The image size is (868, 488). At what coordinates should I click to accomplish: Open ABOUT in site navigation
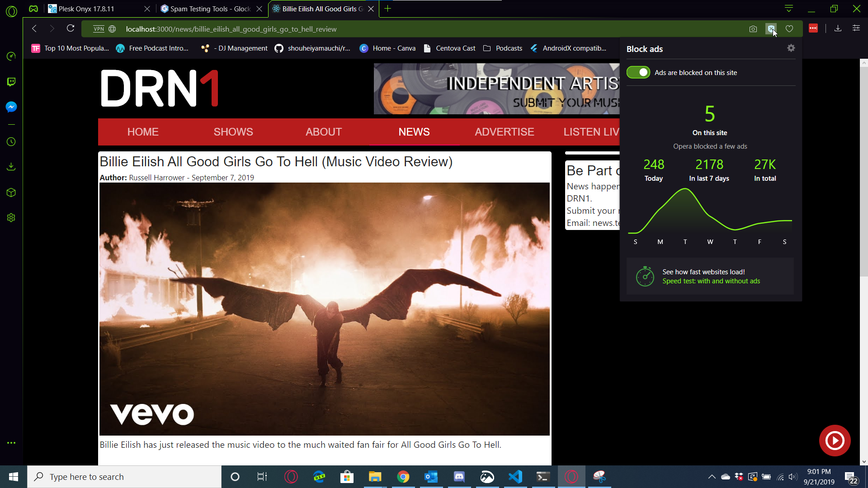pyautogui.click(x=324, y=132)
